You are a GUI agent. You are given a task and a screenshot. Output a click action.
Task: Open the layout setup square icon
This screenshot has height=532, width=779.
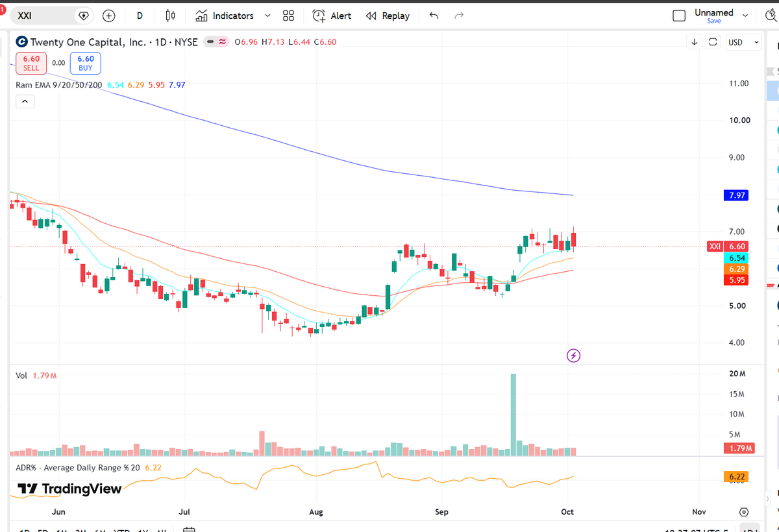pyautogui.click(x=679, y=16)
